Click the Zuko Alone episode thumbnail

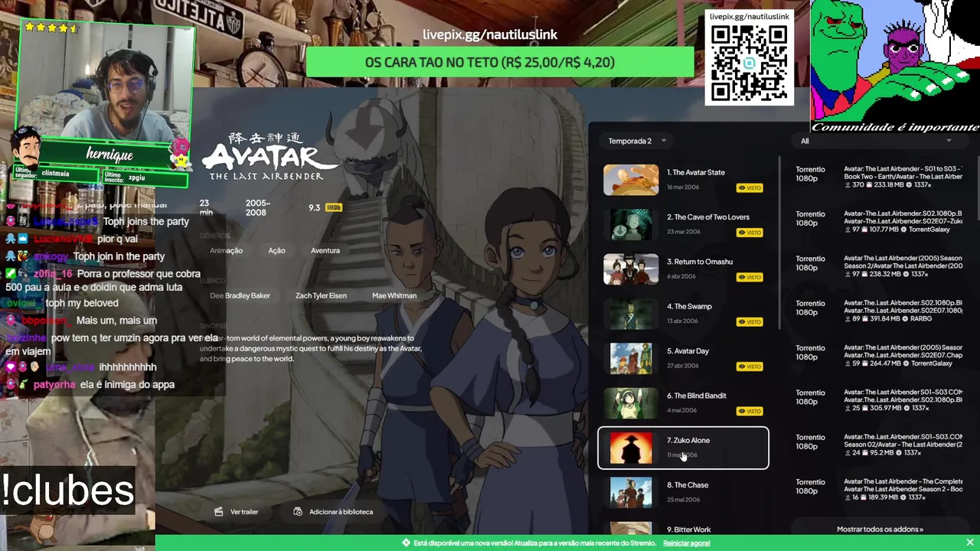[631, 448]
